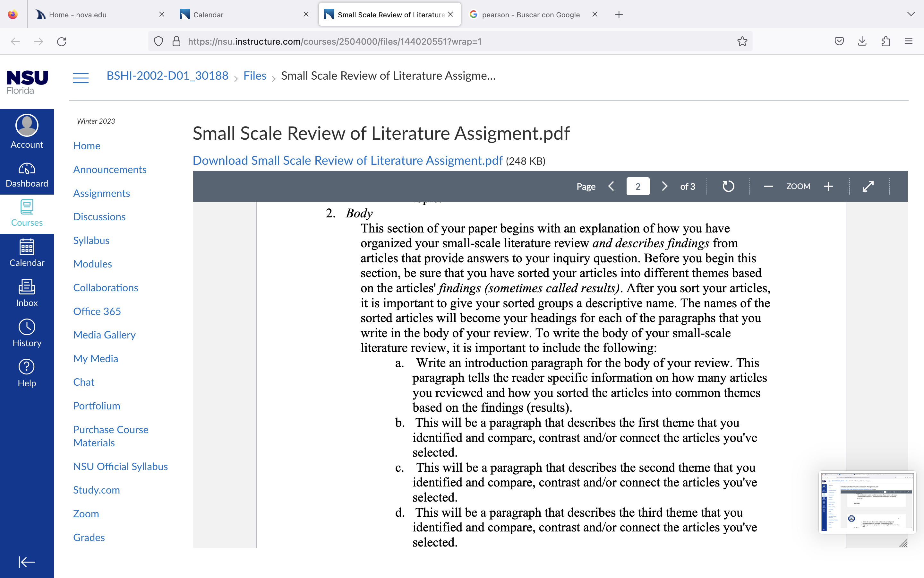
Task: Open BSHI-2002-D01_30188 breadcrumb link
Action: pyautogui.click(x=167, y=76)
